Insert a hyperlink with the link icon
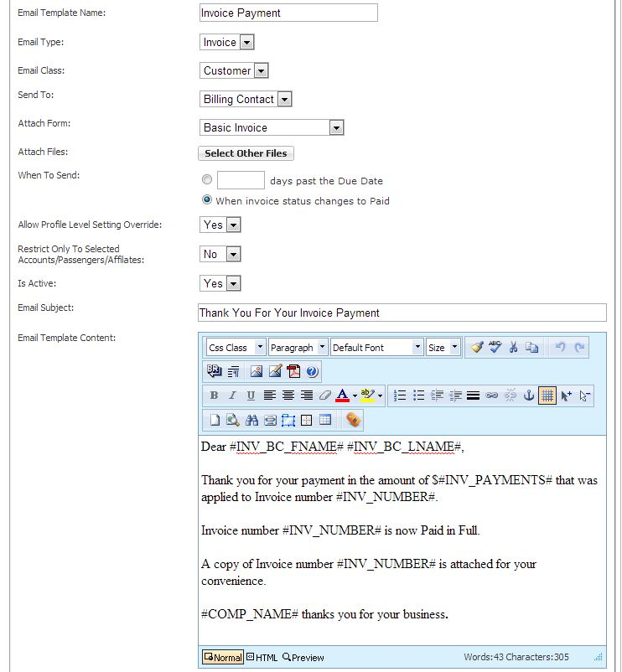Screen dimensions: 622x672 click(492, 395)
